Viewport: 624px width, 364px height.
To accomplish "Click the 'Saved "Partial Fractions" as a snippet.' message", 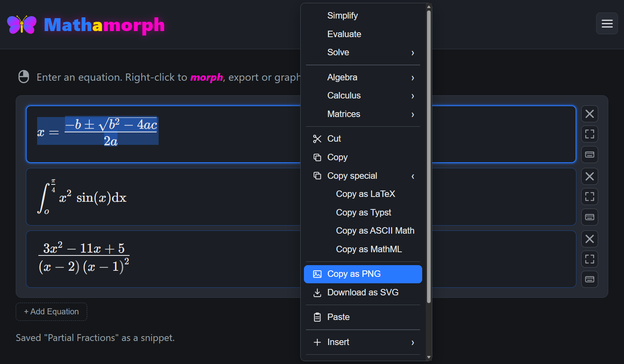I will click(95, 338).
